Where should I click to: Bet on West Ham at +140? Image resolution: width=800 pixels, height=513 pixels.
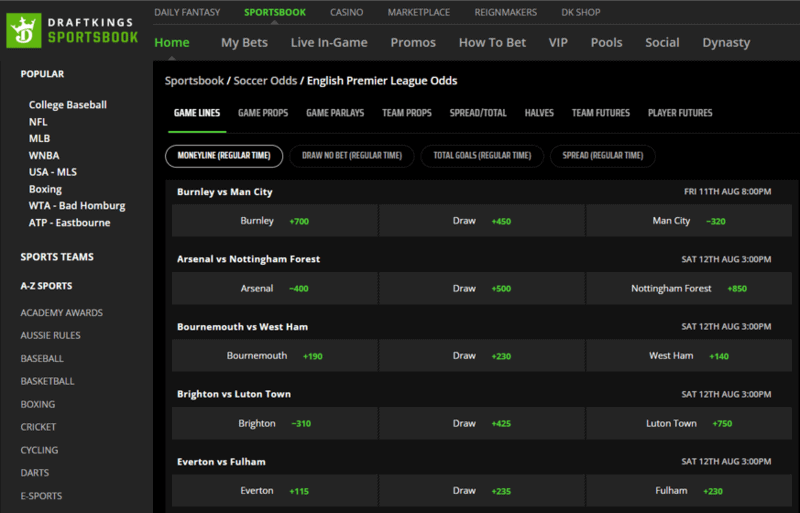click(x=689, y=356)
